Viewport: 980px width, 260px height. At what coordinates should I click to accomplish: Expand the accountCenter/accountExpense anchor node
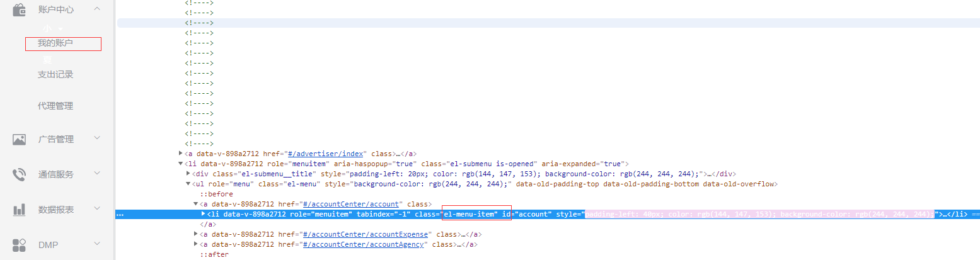(196, 234)
